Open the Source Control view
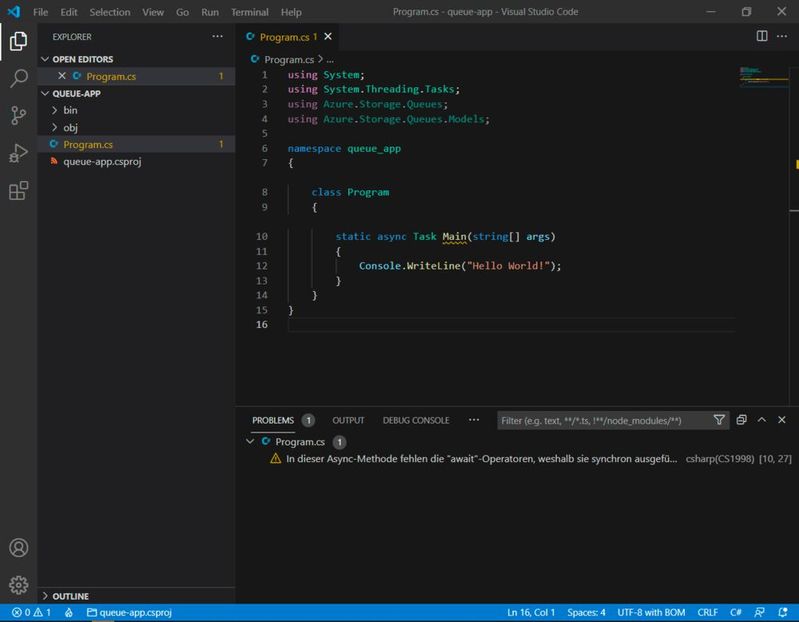 [18, 116]
